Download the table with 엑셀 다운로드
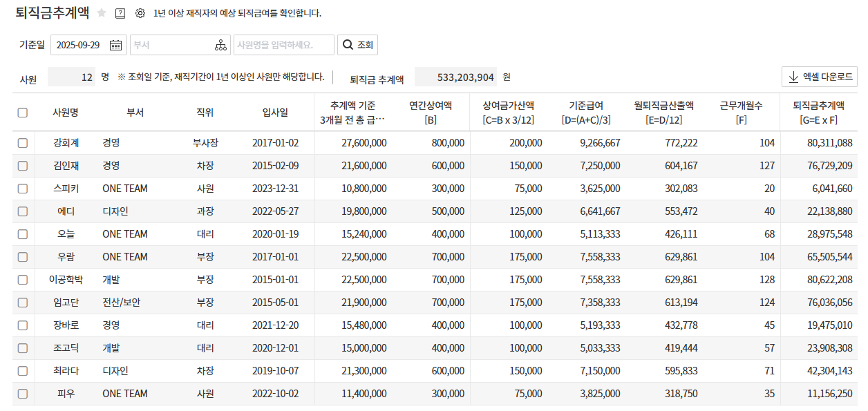Viewport: 868px width, 411px height. (x=819, y=77)
